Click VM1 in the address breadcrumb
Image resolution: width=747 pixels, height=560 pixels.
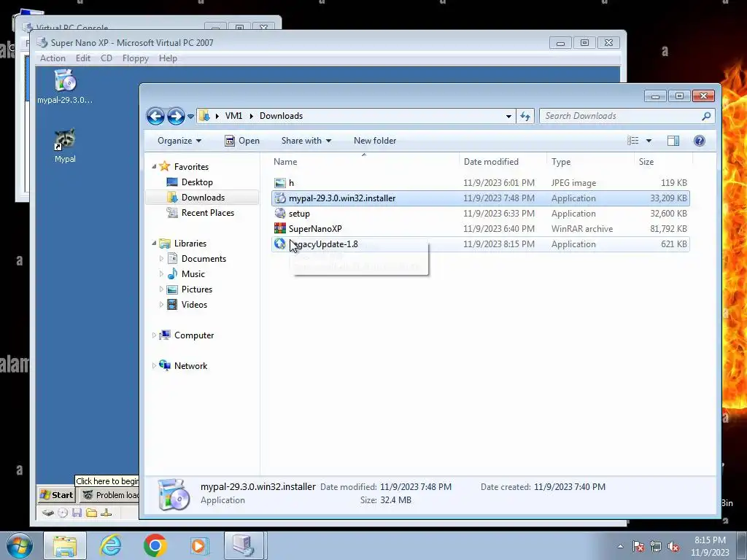coord(233,116)
